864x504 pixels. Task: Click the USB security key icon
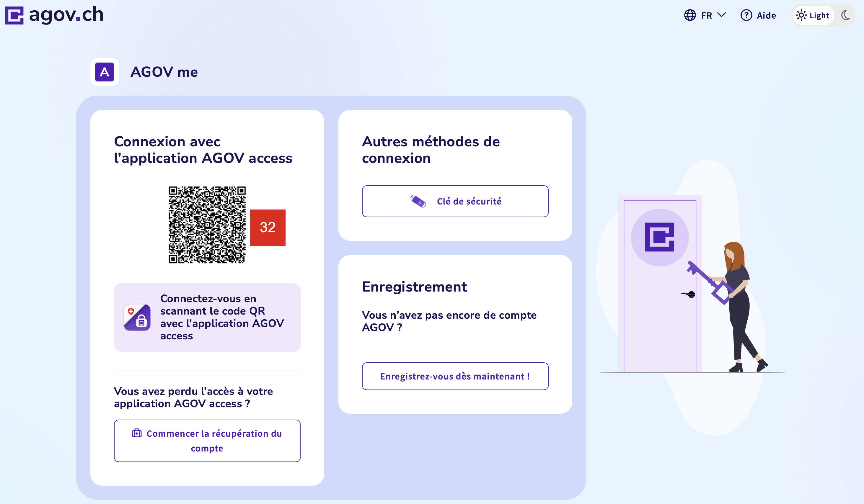click(x=418, y=201)
